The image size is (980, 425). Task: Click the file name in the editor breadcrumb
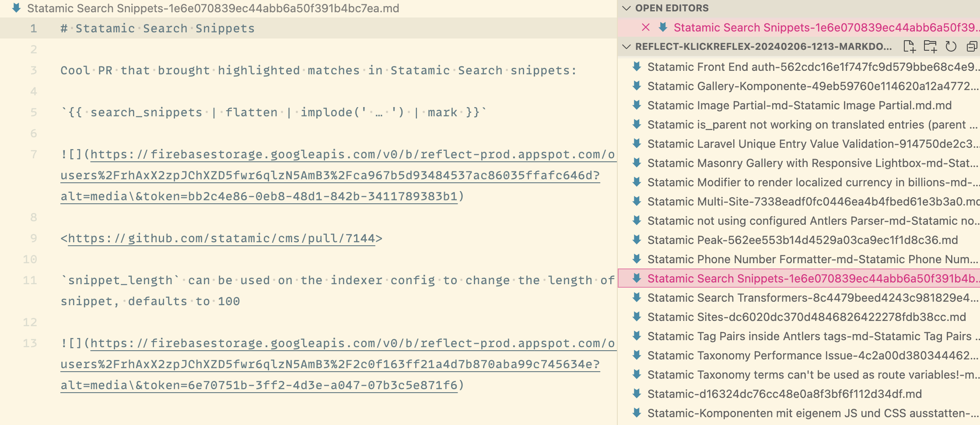click(x=213, y=8)
